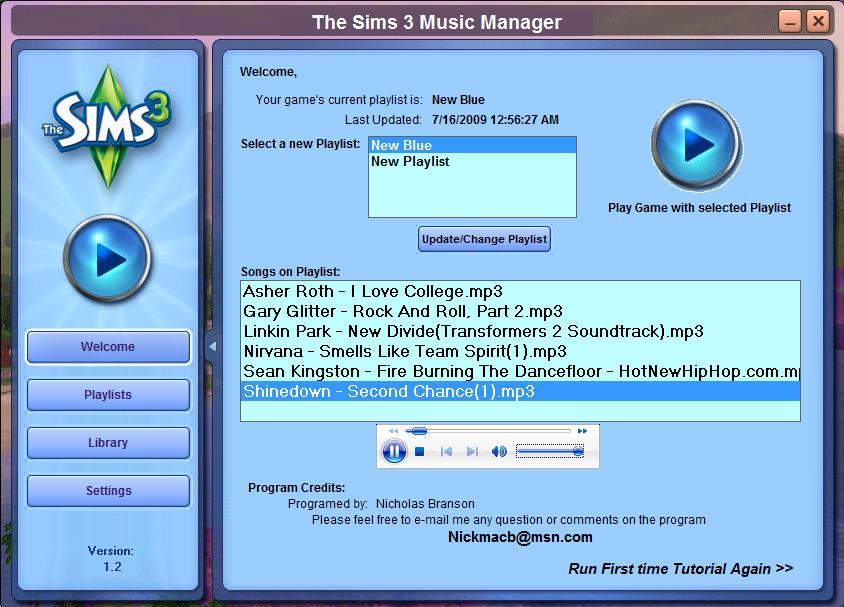Screen dimensions: 844x607
Task: Open the Library section
Action: (x=108, y=443)
